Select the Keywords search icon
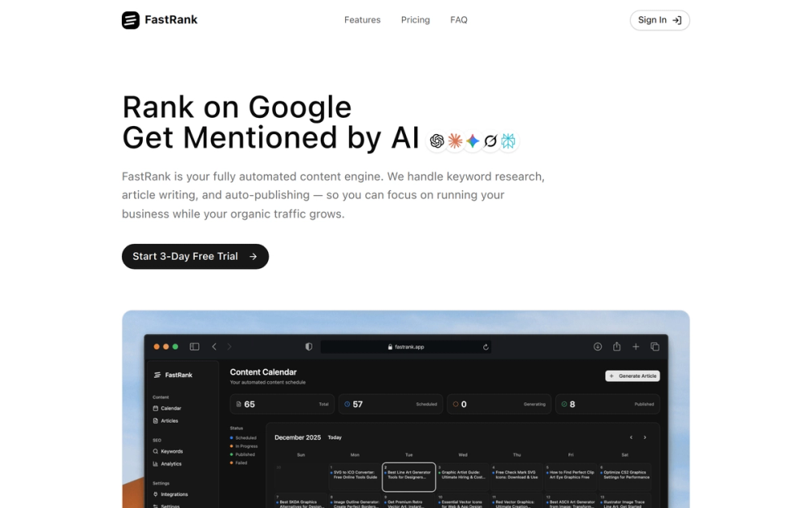 point(156,451)
